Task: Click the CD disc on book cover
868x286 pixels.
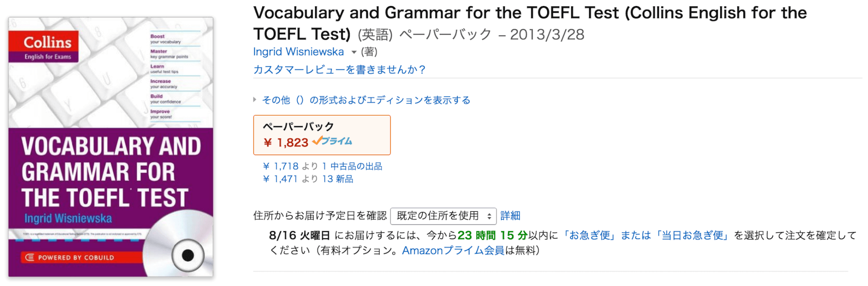Action: point(178,245)
